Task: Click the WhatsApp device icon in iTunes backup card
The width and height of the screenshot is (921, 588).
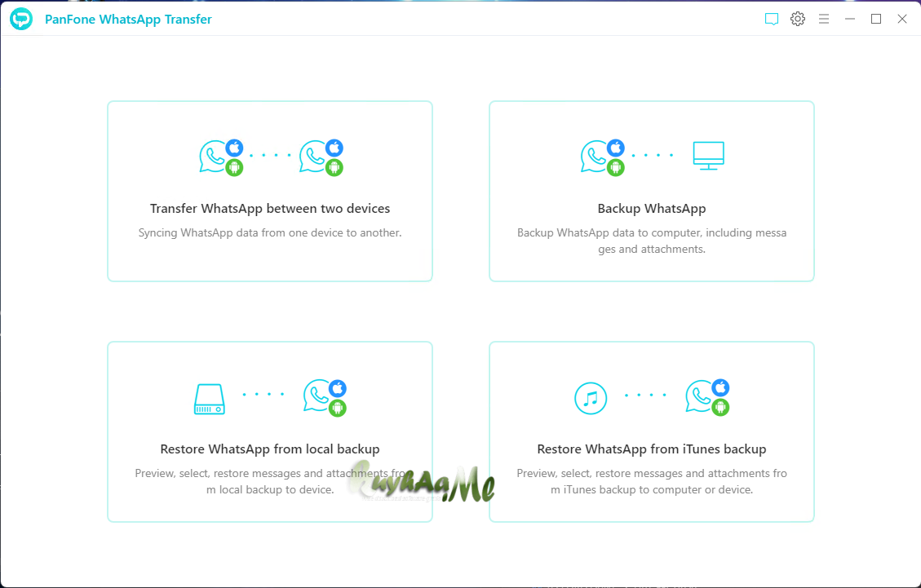Action: click(x=708, y=398)
